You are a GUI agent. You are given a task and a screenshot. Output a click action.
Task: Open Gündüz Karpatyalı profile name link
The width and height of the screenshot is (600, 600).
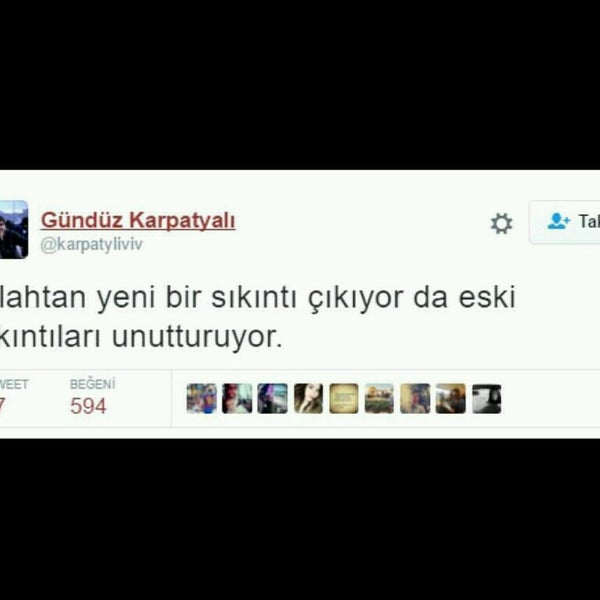(x=138, y=220)
